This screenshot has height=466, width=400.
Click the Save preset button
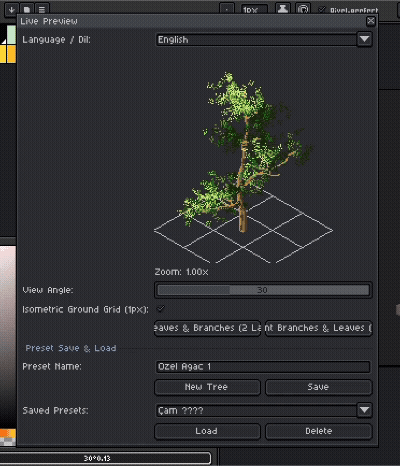318,387
